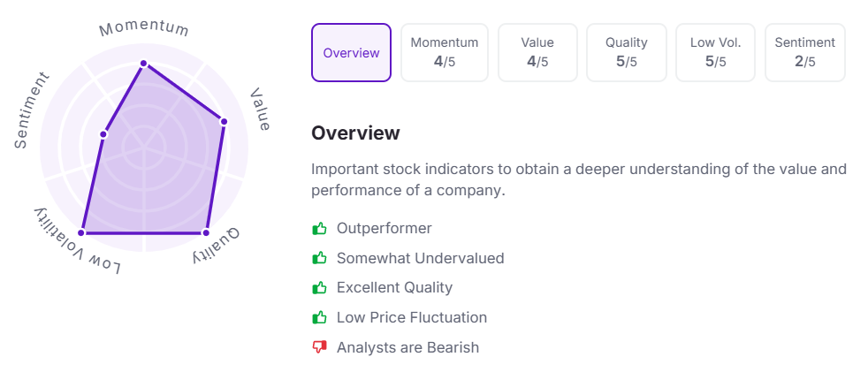This screenshot has width=868, height=372.
Task: Click thumbs-down icon beside Analysts are Bearish
Action: point(320,348)
